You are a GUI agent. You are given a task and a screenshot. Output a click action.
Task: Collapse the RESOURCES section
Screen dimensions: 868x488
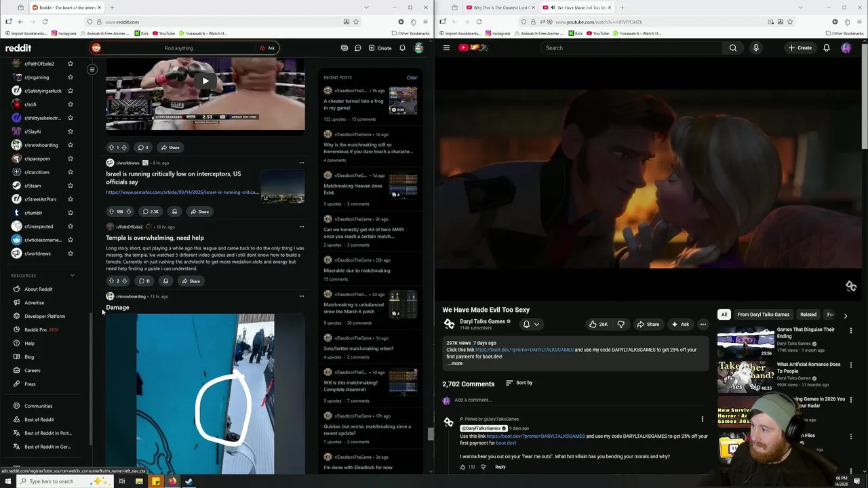tap(73, 275)
